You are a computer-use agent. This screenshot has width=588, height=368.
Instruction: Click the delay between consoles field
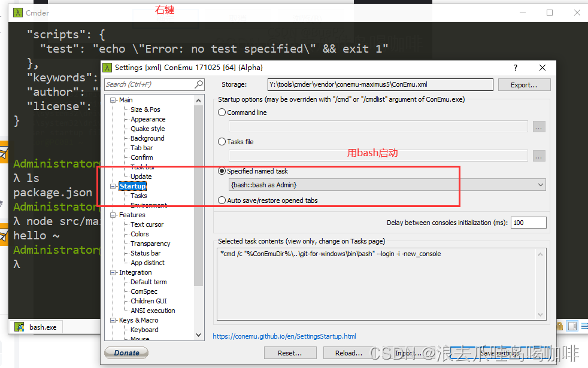(528, 223)
